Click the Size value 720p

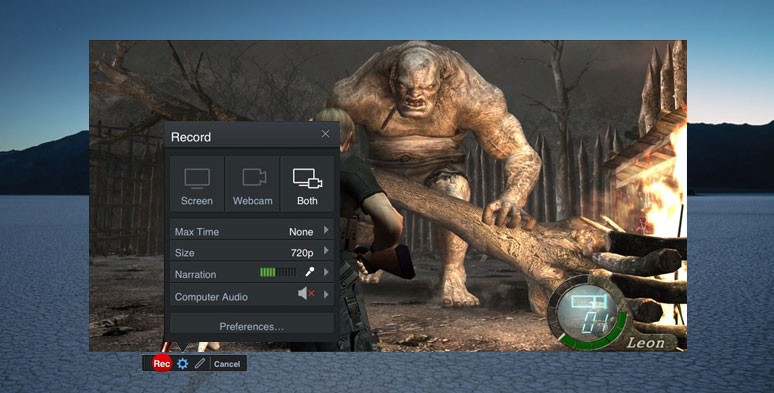tap(302, 253)
